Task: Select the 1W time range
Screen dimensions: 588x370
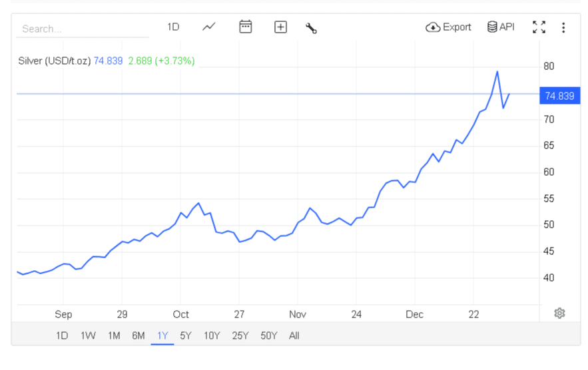Action: pos(88,335)
